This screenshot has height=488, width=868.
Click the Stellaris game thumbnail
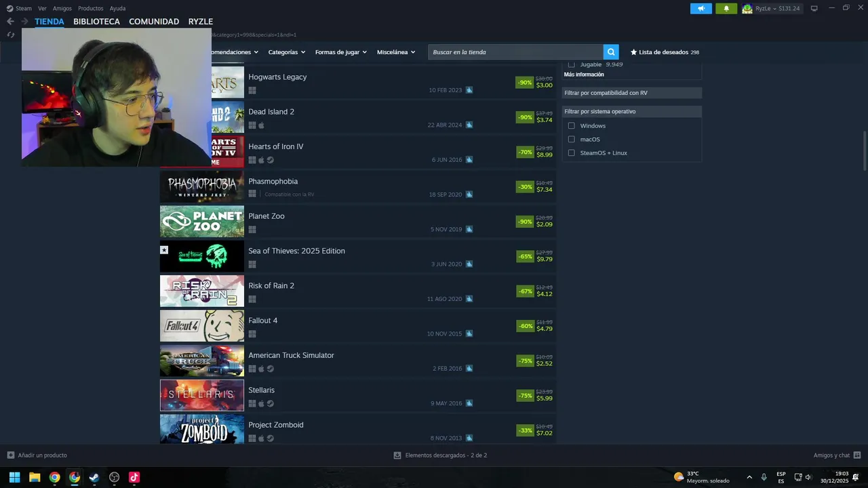pyautogui.click(x=202, y=395)
